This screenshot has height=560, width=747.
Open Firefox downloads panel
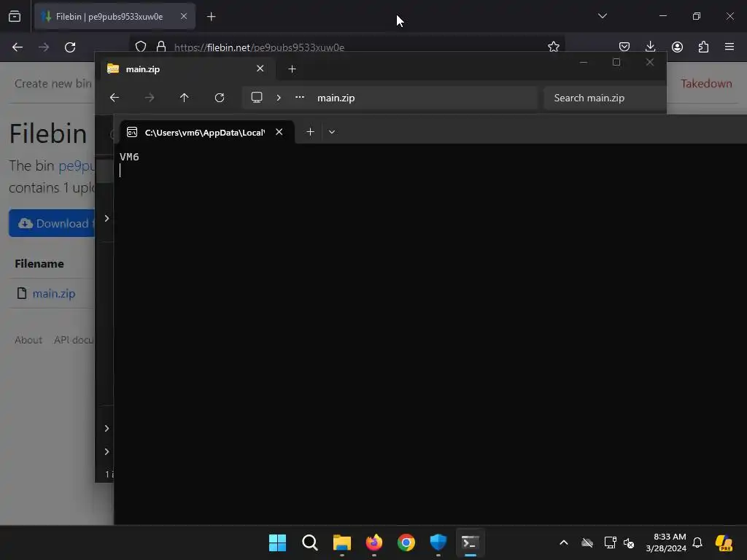point(650,47)
